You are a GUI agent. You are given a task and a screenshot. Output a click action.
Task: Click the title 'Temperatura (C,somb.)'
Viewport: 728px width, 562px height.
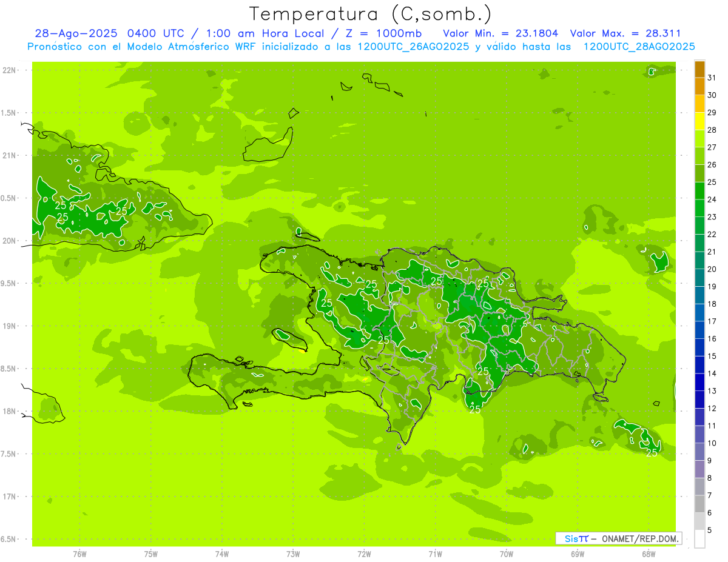[370, 14]
